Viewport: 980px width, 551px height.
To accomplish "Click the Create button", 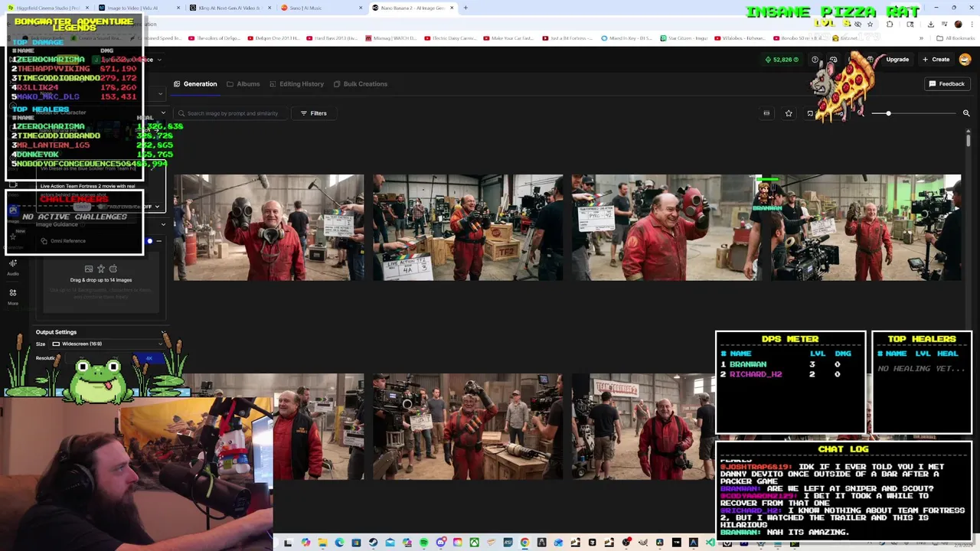I will 936,60.
